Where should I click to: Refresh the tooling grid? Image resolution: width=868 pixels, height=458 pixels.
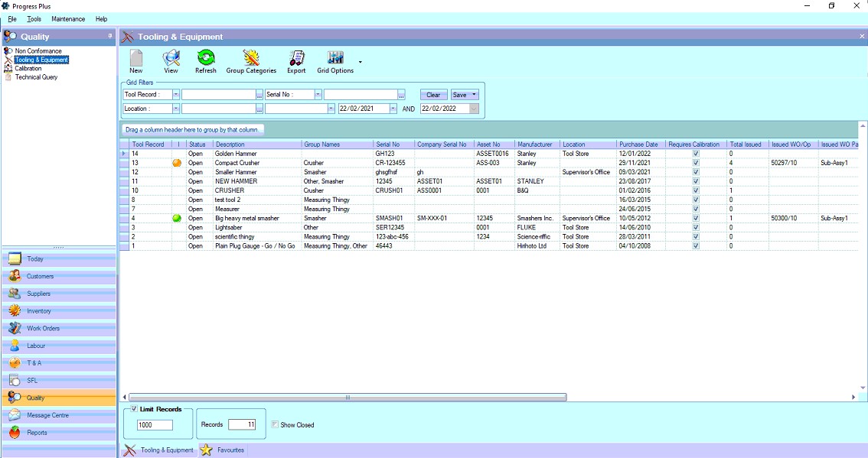[x=206, y=60]
